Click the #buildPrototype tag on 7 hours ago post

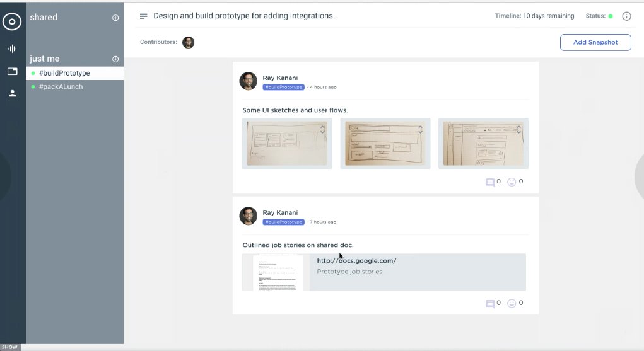[283, 222]
